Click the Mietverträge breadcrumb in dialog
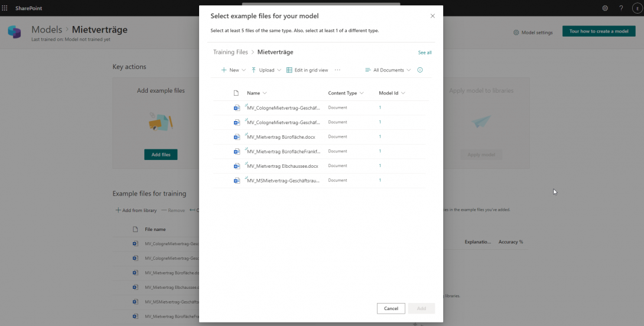Viewport: 644px width, 326px height. pos(275,52)
